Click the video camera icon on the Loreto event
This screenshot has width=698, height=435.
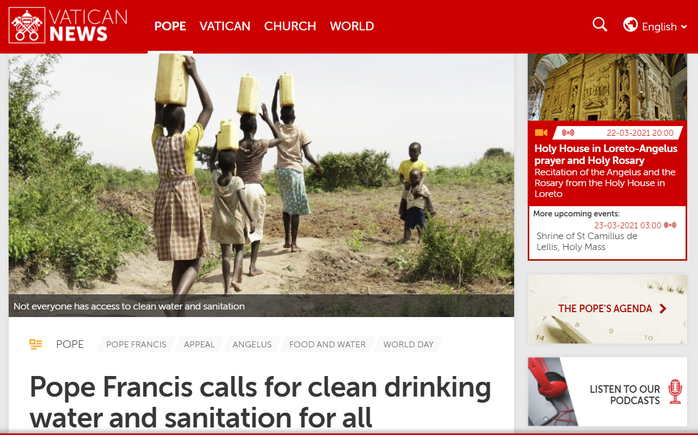(541, 133)
